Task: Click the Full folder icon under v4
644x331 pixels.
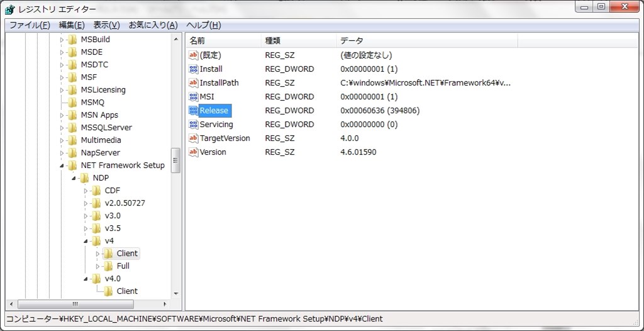Action: [x=108, y=266]
